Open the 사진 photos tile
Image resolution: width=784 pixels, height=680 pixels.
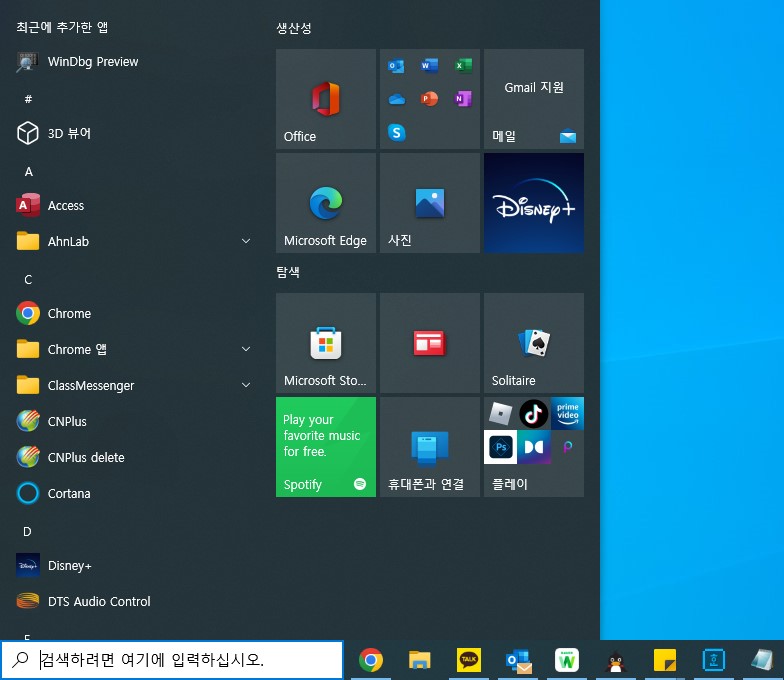[x=430, y=203]
